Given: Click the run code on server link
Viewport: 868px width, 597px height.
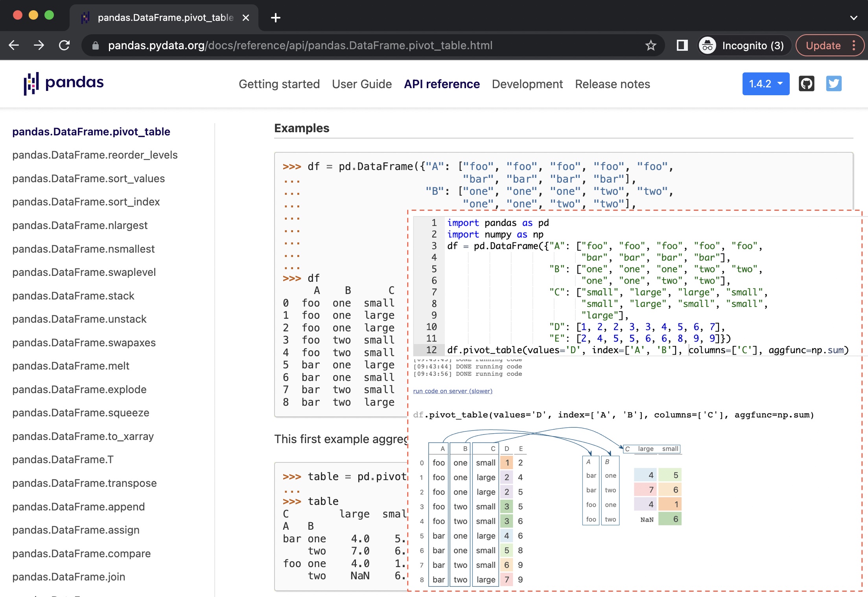Looking at the screenshot, I should click(452, 391).
